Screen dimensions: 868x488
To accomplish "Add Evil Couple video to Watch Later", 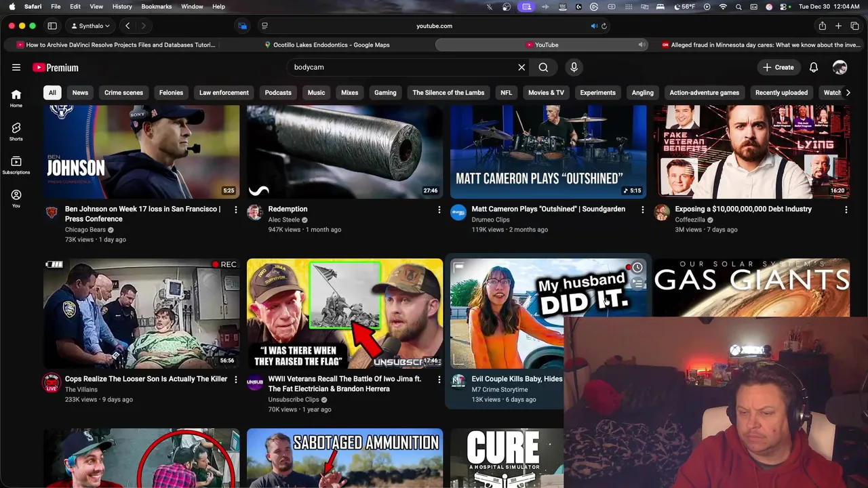I will [637, 268].
